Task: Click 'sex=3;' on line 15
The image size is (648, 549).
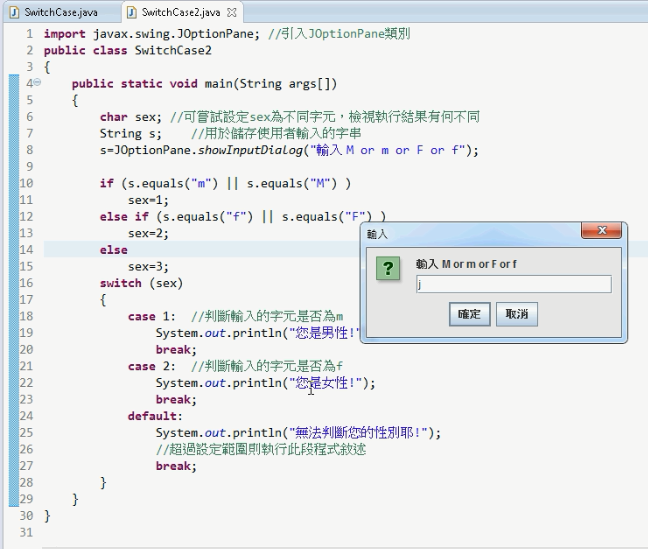Action: [148, 267]
